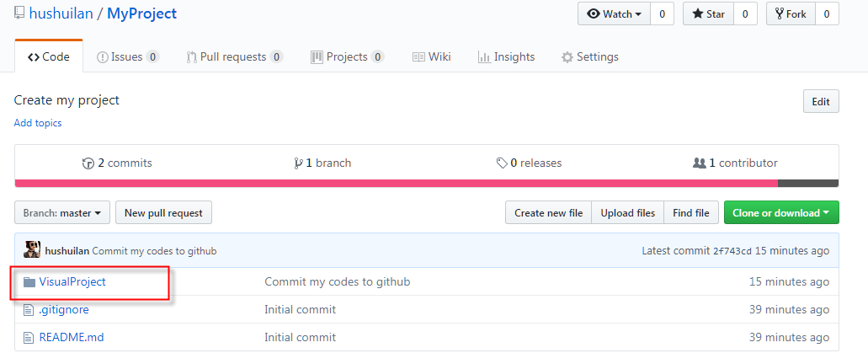Click the .gitignore file icon
Viewport: 868px width, 353px height.
pyautogui.click(x=29, y=310)
